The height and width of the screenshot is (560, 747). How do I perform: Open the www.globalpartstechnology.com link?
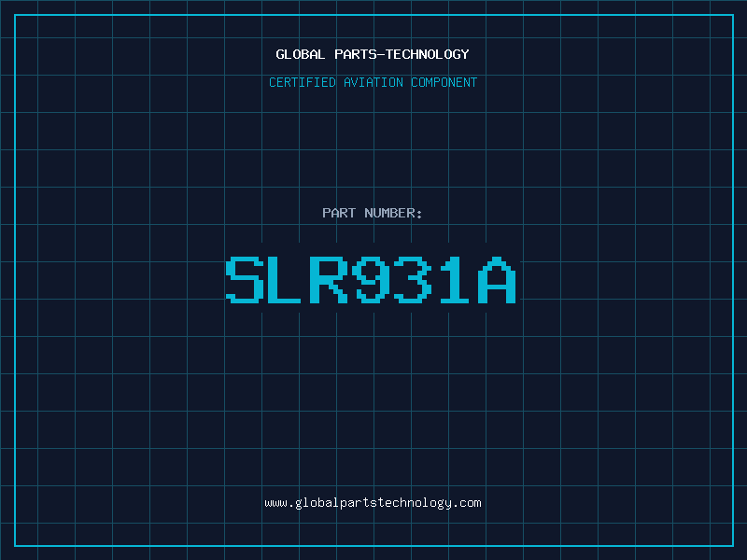pyautogui.click(x=373, y=503)
